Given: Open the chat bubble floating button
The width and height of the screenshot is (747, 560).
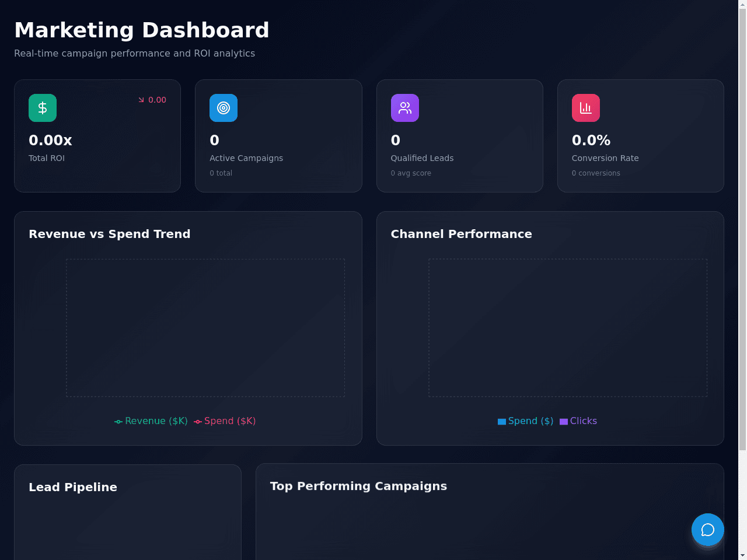Looking at the screenshot, I should coord(708,530).
